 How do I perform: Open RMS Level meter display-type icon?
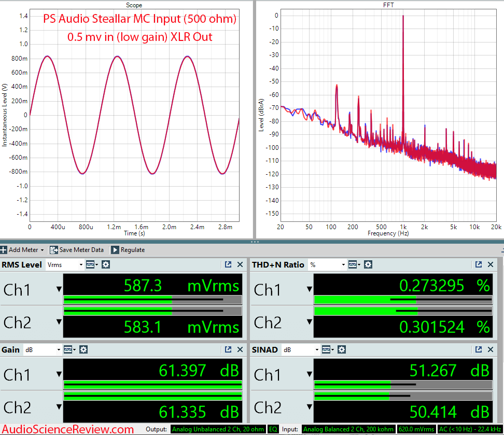(x=92, y=264)
